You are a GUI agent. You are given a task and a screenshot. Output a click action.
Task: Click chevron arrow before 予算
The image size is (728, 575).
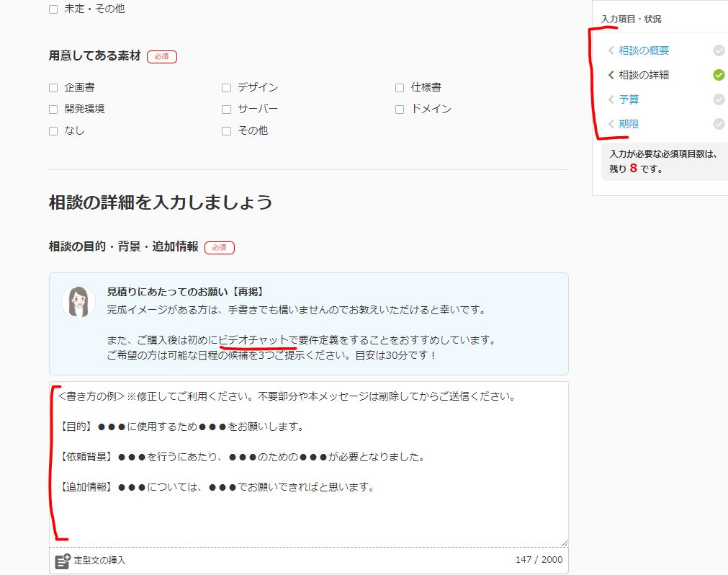tap(611, 99)
